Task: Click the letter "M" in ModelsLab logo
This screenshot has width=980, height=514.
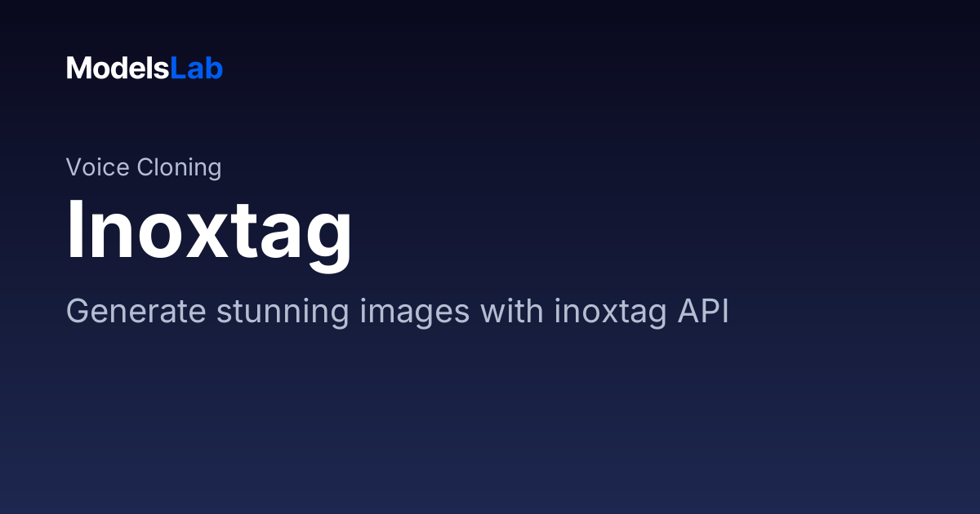Action: pos(78,69)
